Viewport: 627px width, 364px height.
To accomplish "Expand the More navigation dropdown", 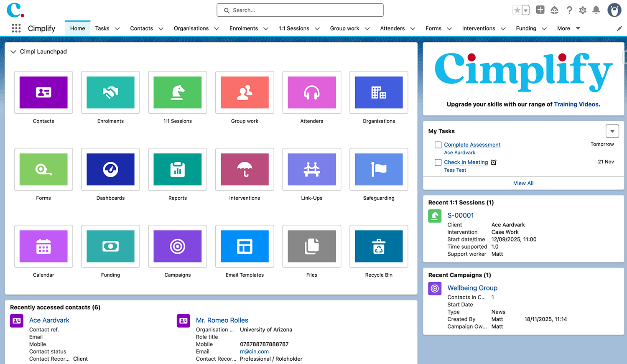I will click(x=568, y=28).
